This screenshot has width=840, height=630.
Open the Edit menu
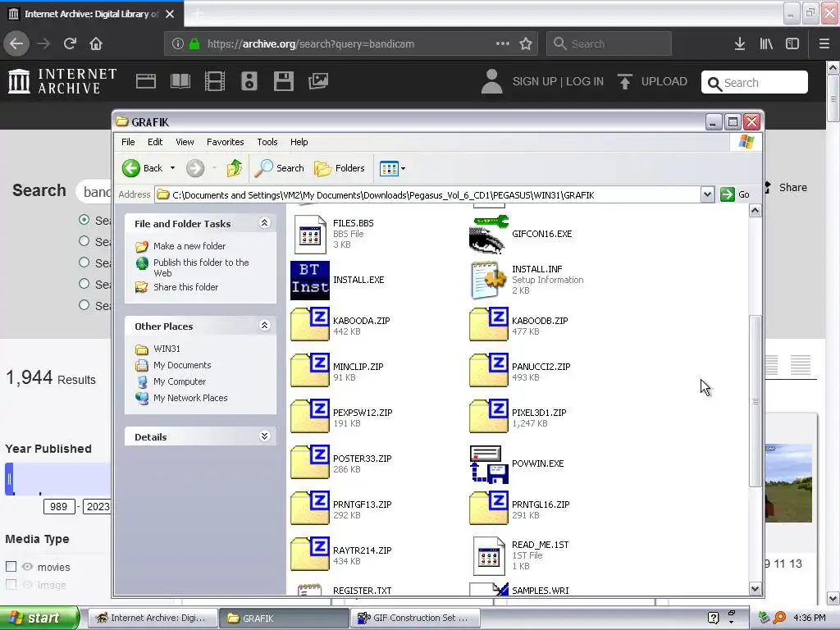pyautogui.click(x=155, y=142)
